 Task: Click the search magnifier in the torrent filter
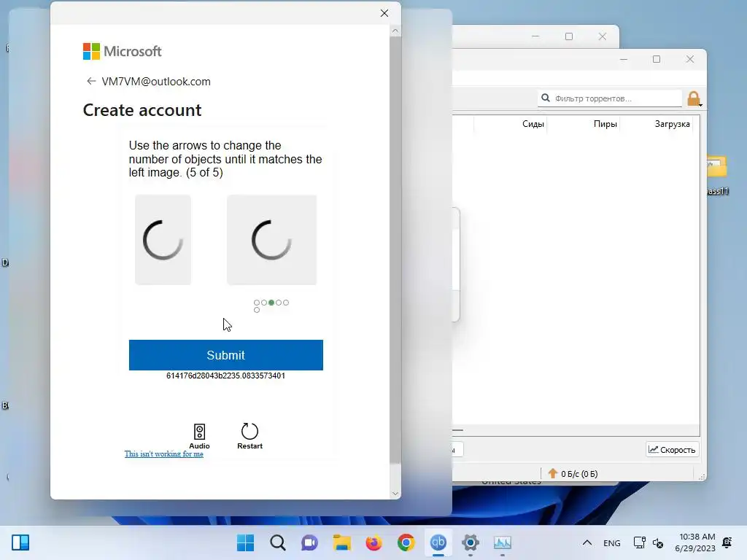point(546,98)
